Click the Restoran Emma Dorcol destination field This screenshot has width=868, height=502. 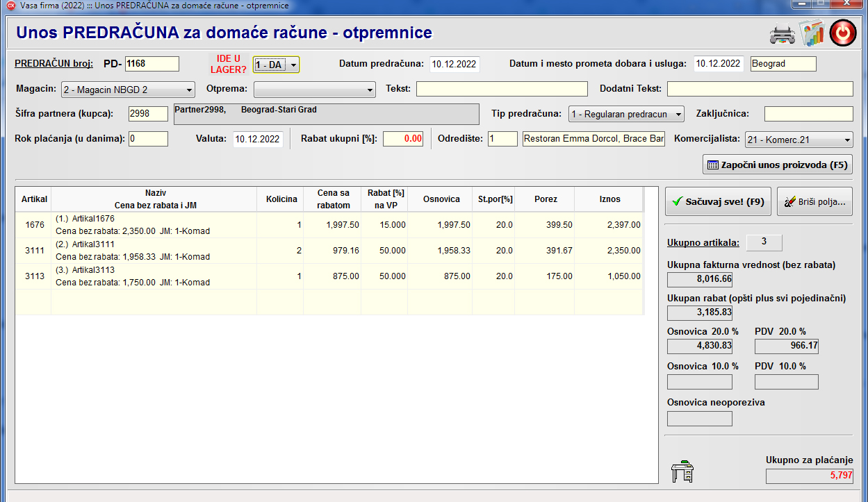pos(595,139)
